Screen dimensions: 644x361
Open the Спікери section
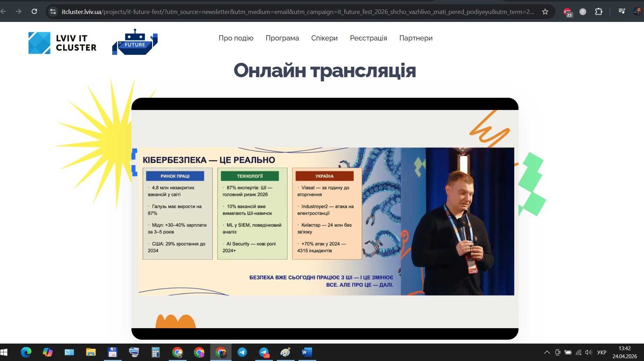324,38
